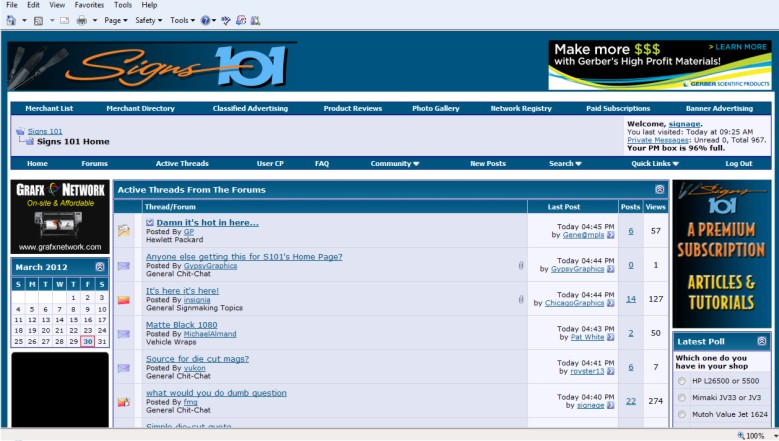Open the New Posts link
The image size is (779, 441).
(488, 163)
